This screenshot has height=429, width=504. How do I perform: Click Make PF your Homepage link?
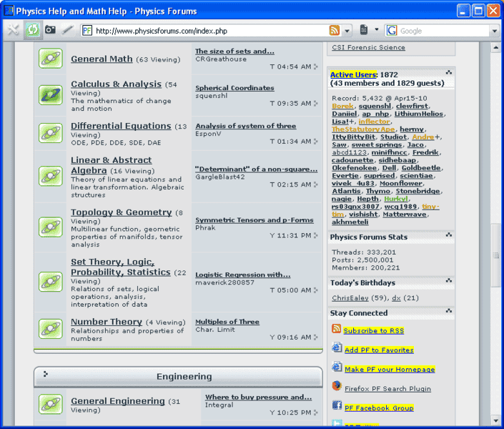pyautogui.click(x=390, y=369)
